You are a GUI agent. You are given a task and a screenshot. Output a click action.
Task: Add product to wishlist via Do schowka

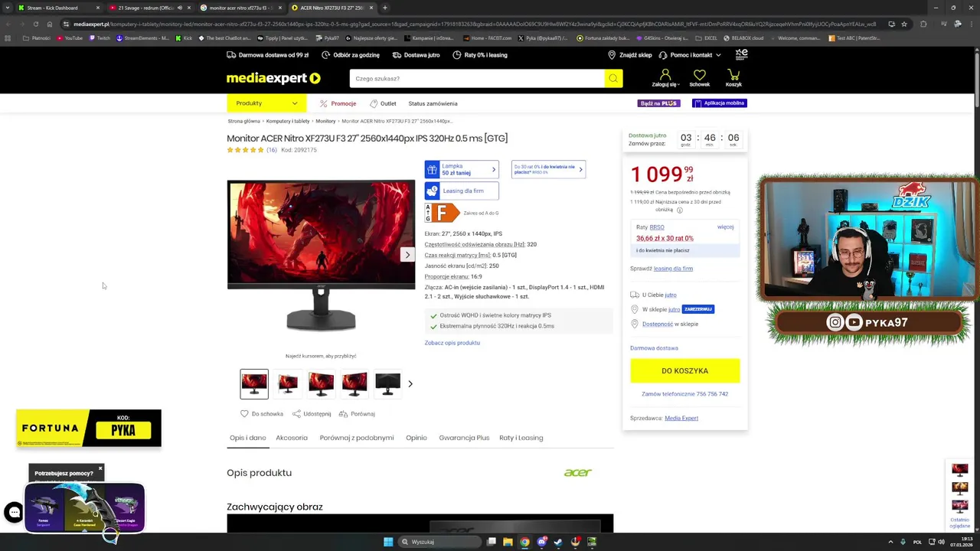coord(262,414)
